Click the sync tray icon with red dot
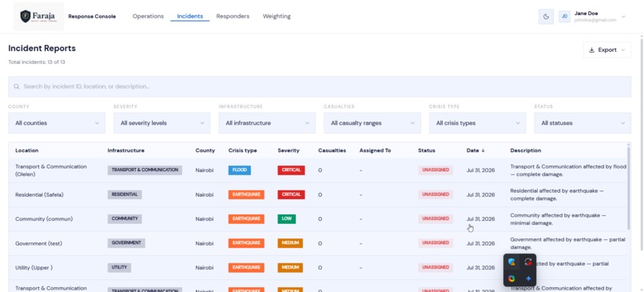The width and height of the screenshot is (644, 292). click(x=528, y=262)
